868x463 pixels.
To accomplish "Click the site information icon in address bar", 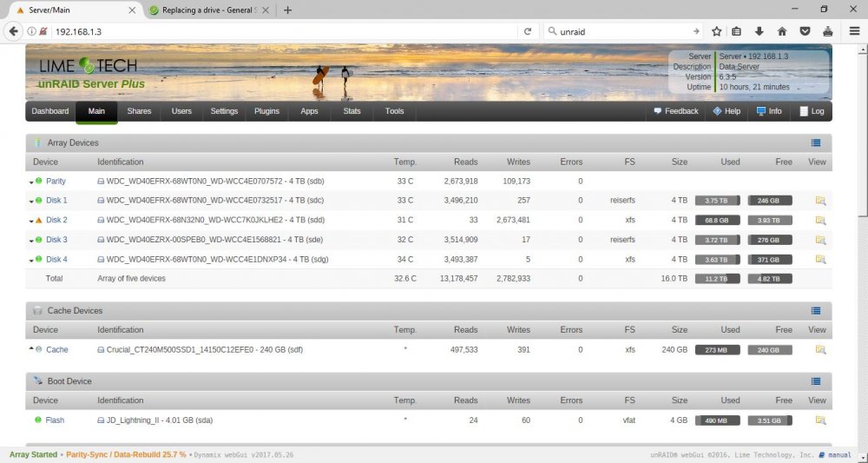I will point(31,31).
